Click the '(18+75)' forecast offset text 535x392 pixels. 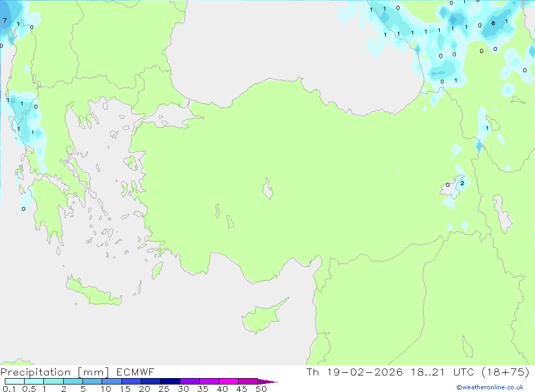click(x=506, y=372)
